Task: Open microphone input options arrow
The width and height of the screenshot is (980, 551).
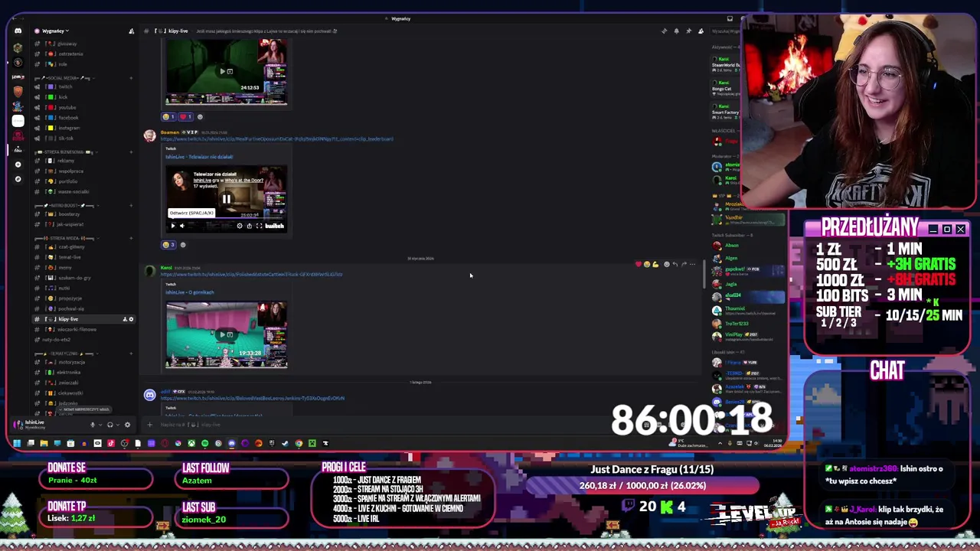Action: (x=100, y=425)
